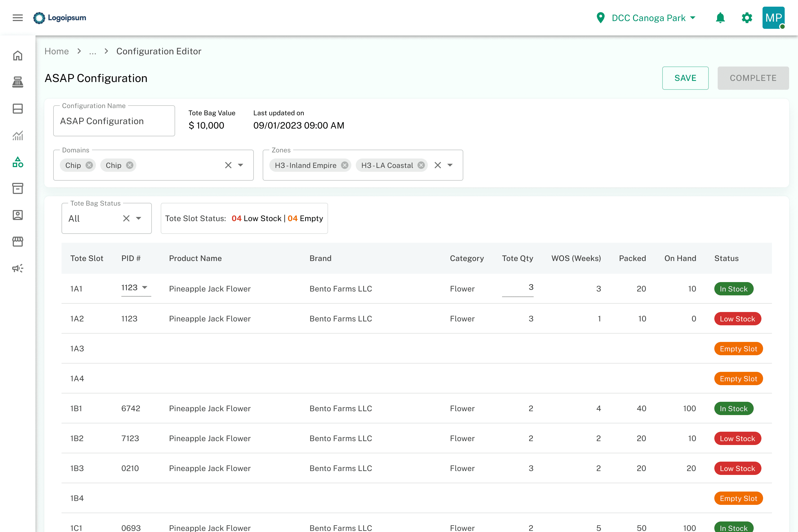The image size is (798, 532).
Task: Open the megaphone promotions sidebar icon
Action: click(18, 268)
